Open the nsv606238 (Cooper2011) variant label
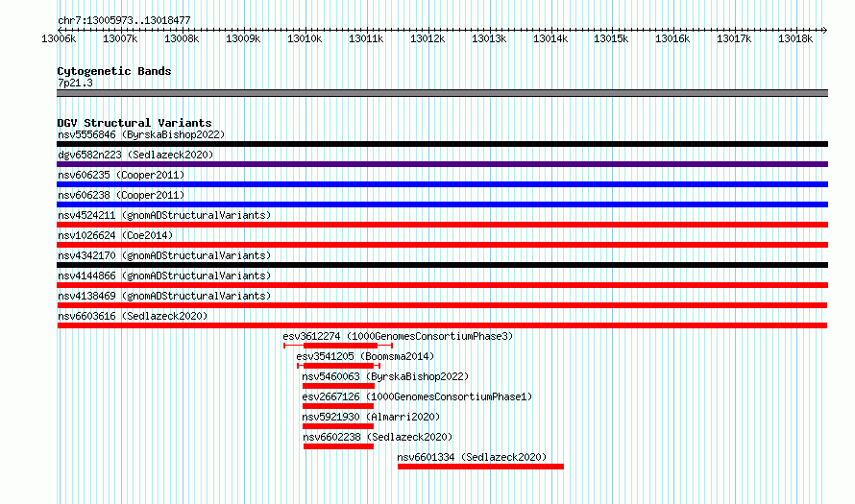Viewport: 855px width, 504px height. pyautogui.click(x=121, y=195)
